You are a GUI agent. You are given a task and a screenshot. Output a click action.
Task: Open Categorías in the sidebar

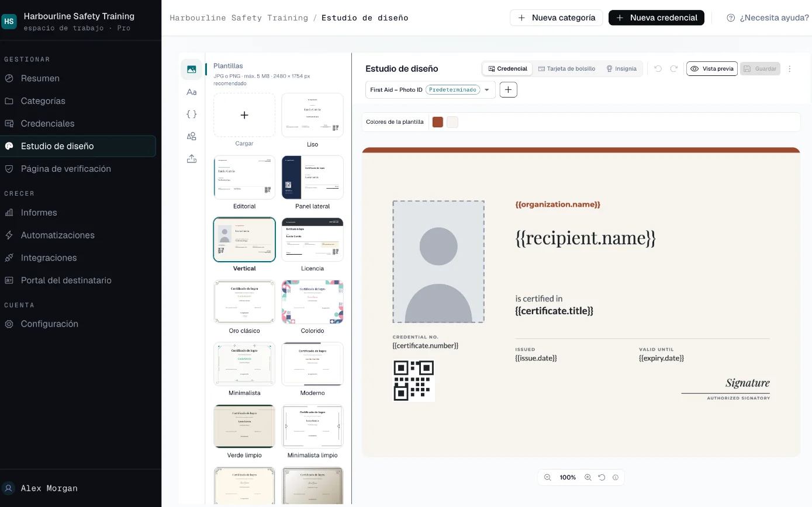(78, 101)
